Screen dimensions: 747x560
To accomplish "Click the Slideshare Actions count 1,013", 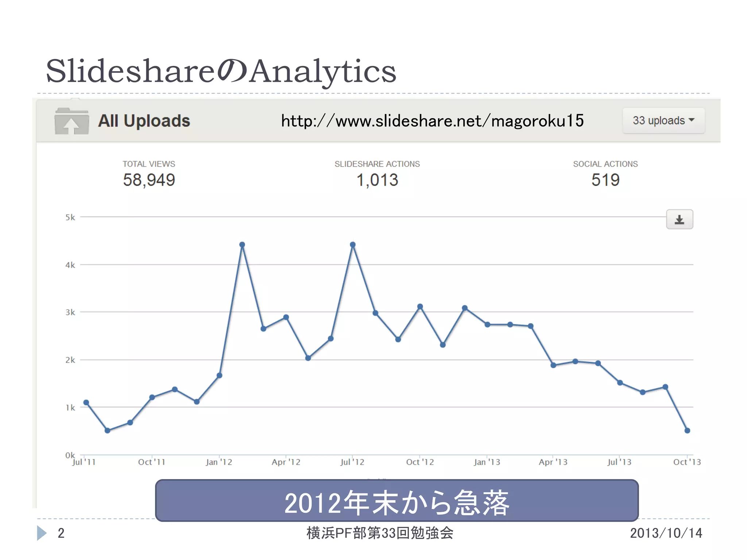I will click(x=377, y=180).
